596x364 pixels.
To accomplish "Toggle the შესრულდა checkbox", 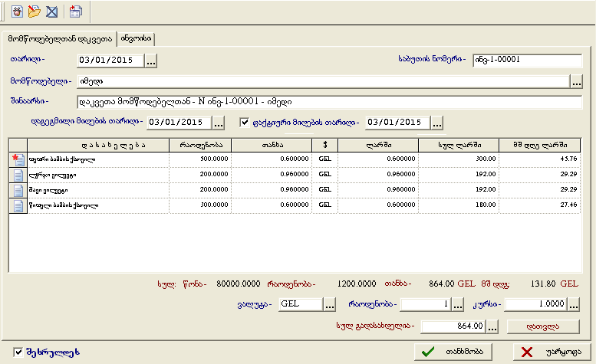I will 18,353.
